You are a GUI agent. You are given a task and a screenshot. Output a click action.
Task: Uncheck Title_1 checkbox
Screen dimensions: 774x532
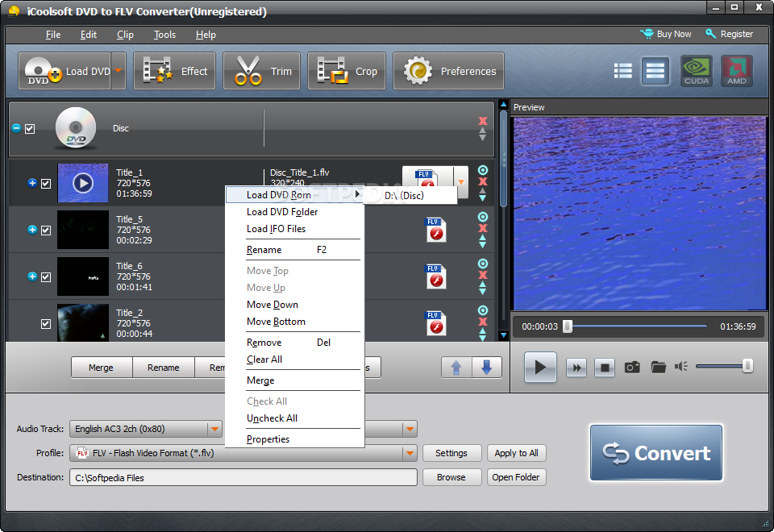tap(46, 184)
